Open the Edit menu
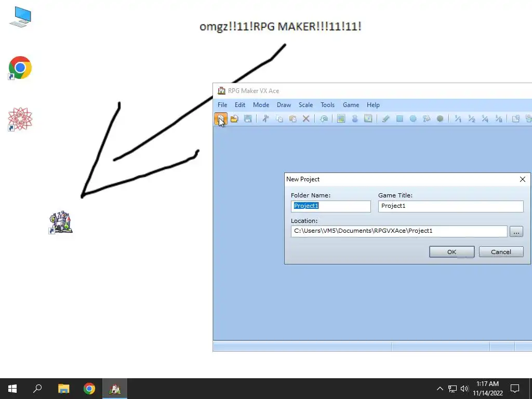532x399 pixels. pyautogui.click(x=240, y=105)
